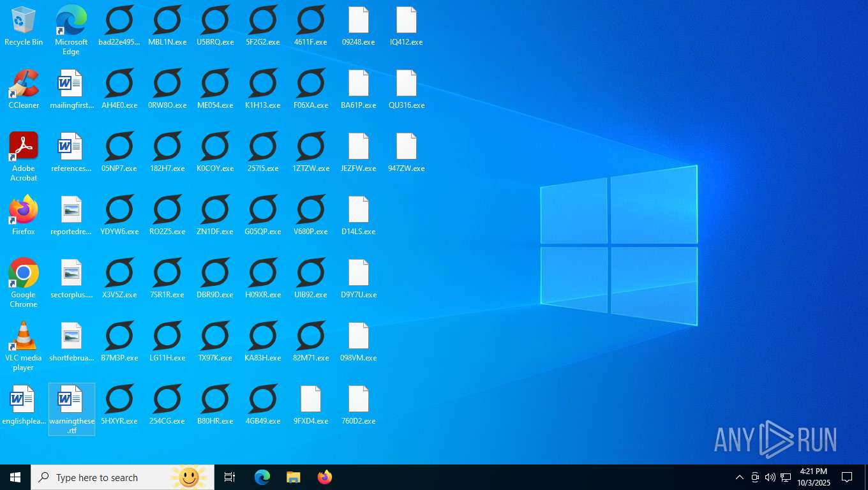Screen dimensions: 868x490
Task: Select the BA61P.exe file
Action: point(359,89)
